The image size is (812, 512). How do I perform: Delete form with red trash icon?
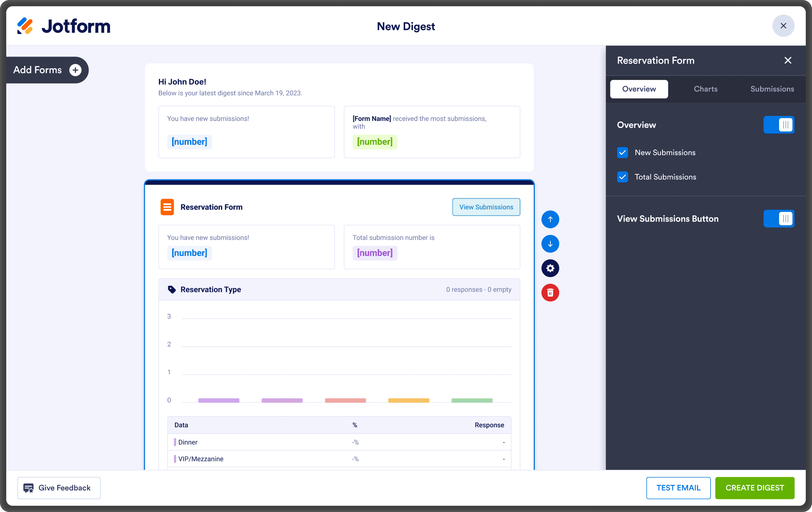550,293
